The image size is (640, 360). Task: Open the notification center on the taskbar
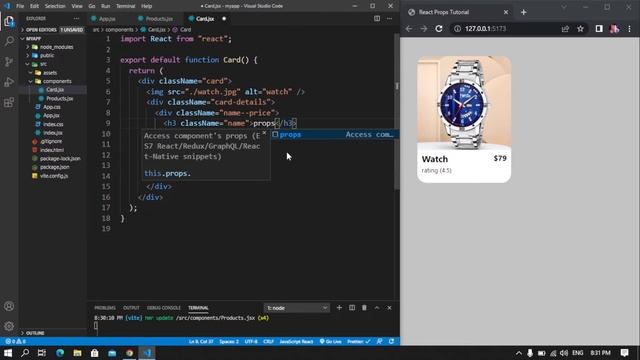coord(624,353)
